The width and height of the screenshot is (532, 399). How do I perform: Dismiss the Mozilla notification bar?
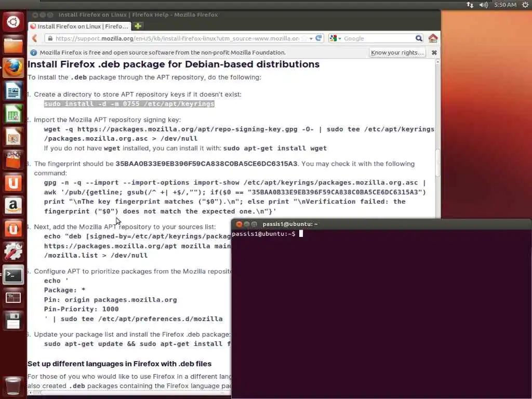coord(434,52)
